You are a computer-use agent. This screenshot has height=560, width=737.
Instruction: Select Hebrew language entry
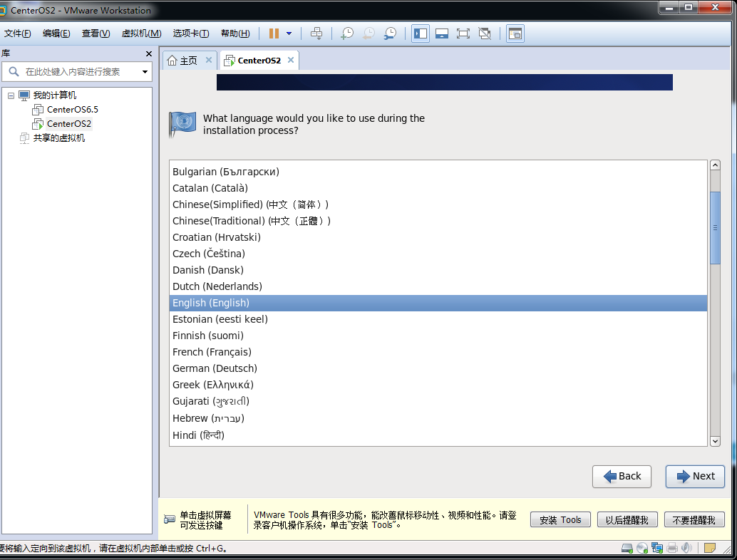438,418
